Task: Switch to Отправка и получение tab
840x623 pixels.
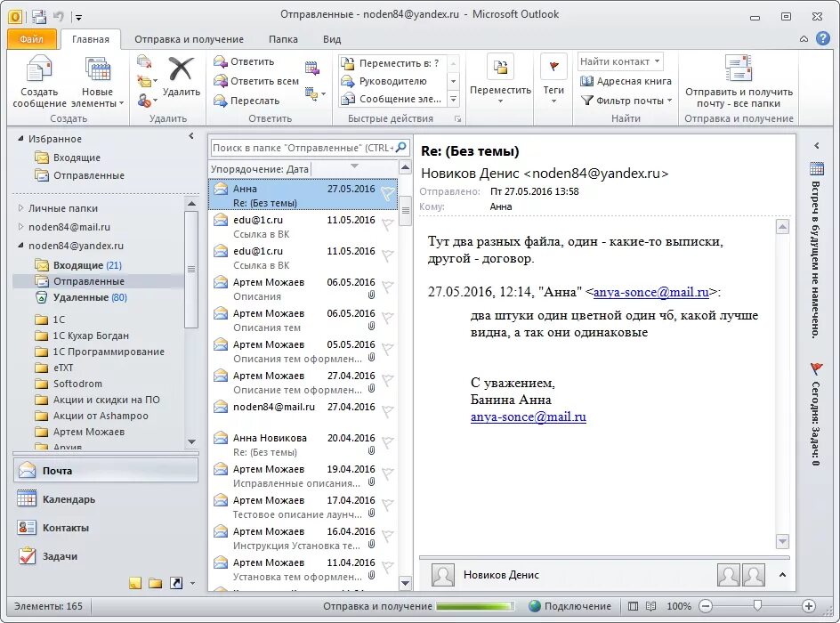Action: coord(189,39)
